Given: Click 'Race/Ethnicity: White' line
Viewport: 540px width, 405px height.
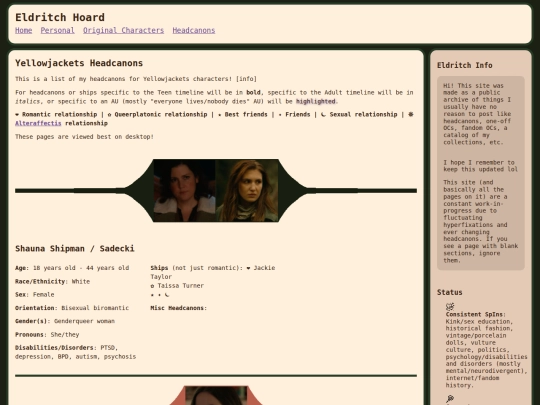Looking at the screenshot, I should (52, 281).
